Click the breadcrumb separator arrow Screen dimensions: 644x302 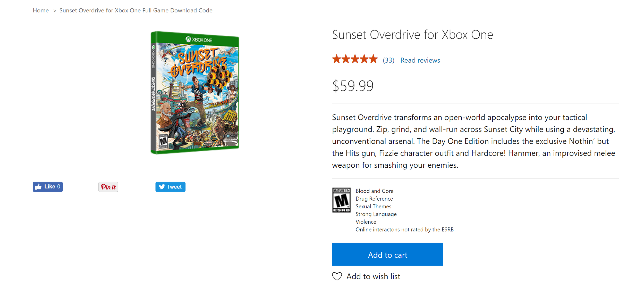point(55,11)
